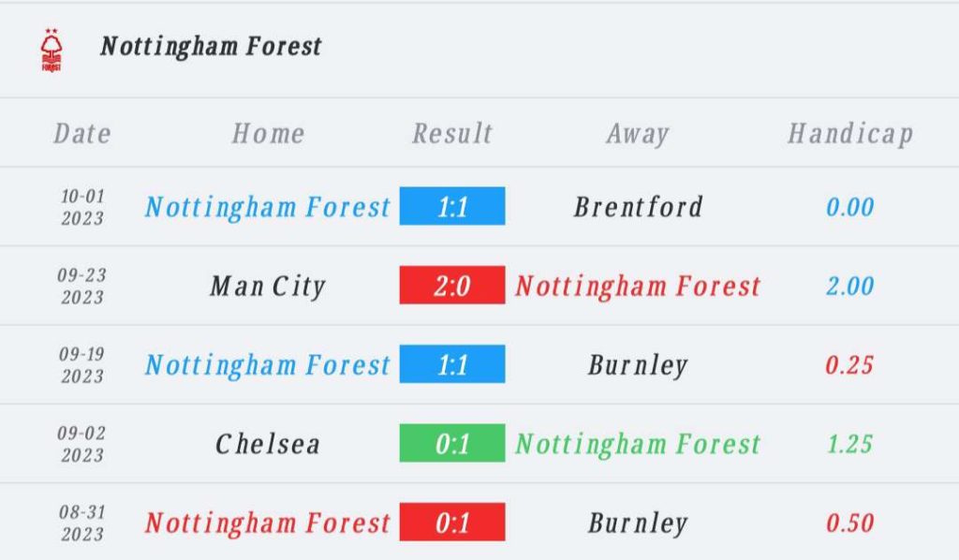Select Man City home team
The image size is (959, 560).
pyautogui.click(x=268, y=287)
